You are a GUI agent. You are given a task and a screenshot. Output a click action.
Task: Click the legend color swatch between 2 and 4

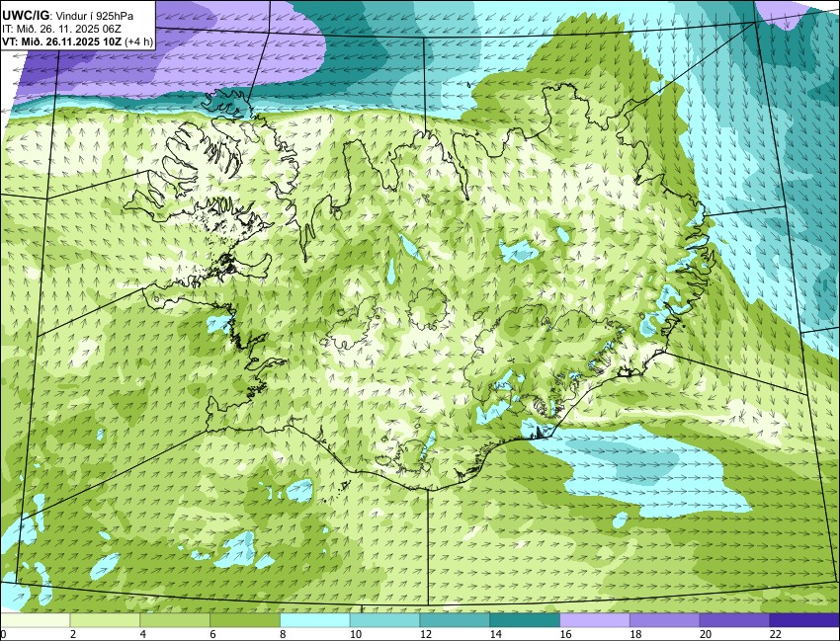tap(105, 620)
